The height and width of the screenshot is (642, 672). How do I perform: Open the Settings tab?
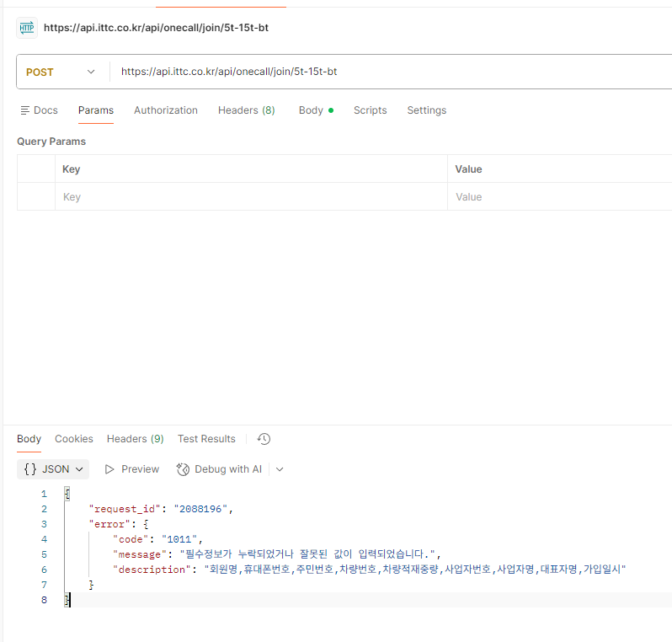point(426,110)
